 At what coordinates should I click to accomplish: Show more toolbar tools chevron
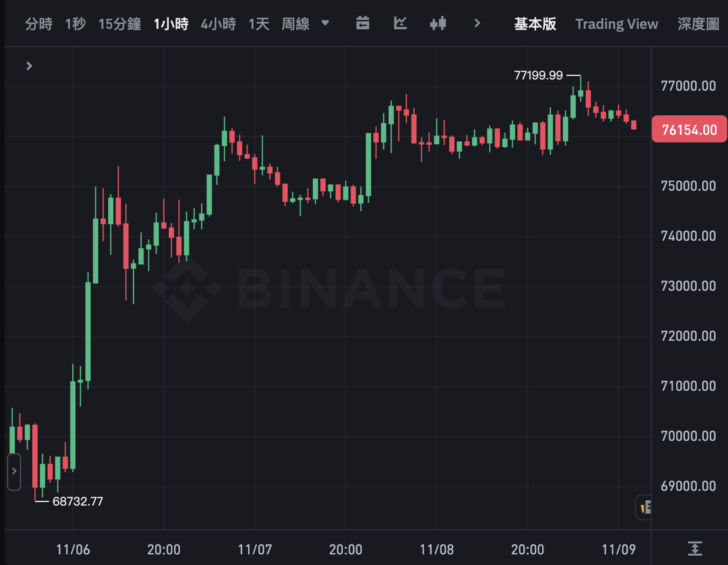pos(477,24)
